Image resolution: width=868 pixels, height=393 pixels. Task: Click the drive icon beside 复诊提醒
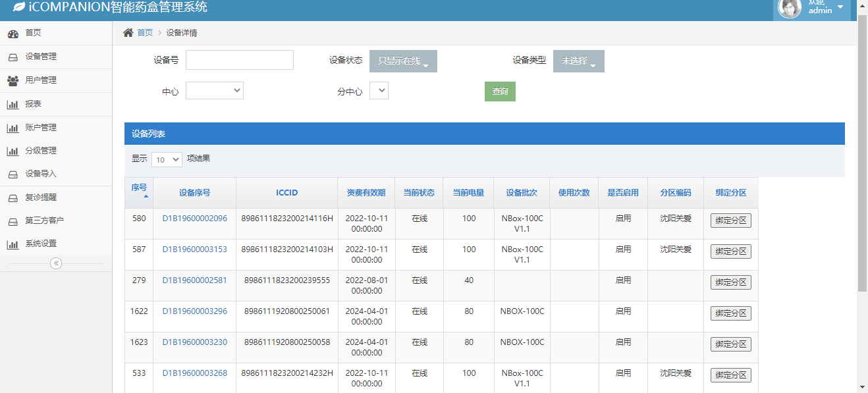coord(13,197)
